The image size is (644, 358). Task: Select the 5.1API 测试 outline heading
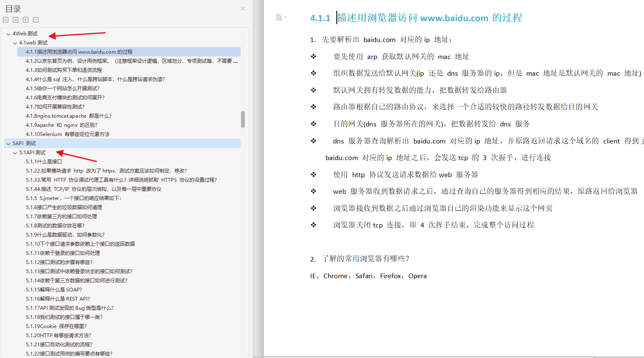pos(32,153)
